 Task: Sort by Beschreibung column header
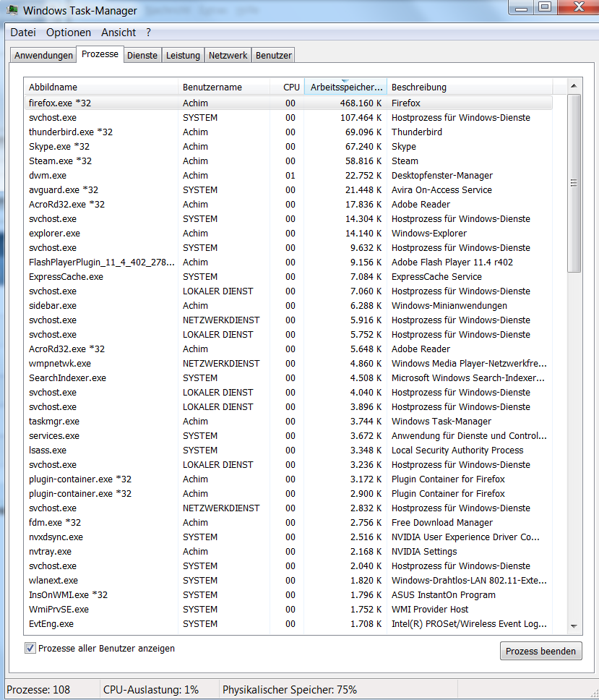pos(470,87)
